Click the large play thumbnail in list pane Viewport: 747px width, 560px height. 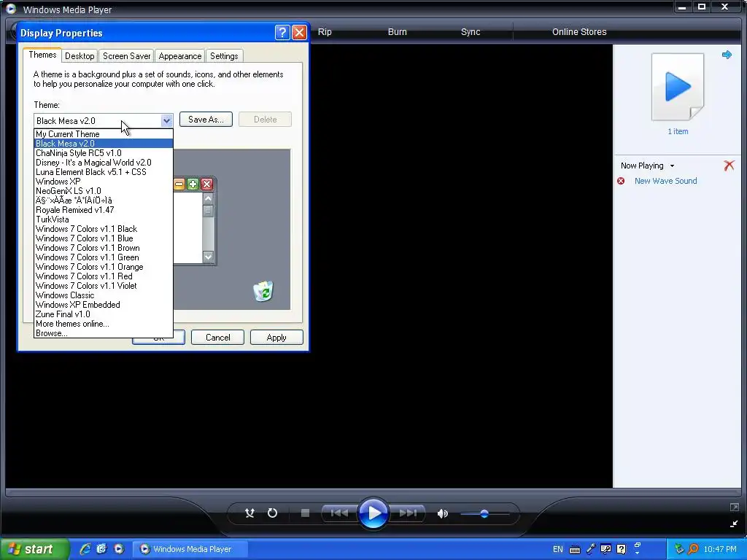click(678, 87)
